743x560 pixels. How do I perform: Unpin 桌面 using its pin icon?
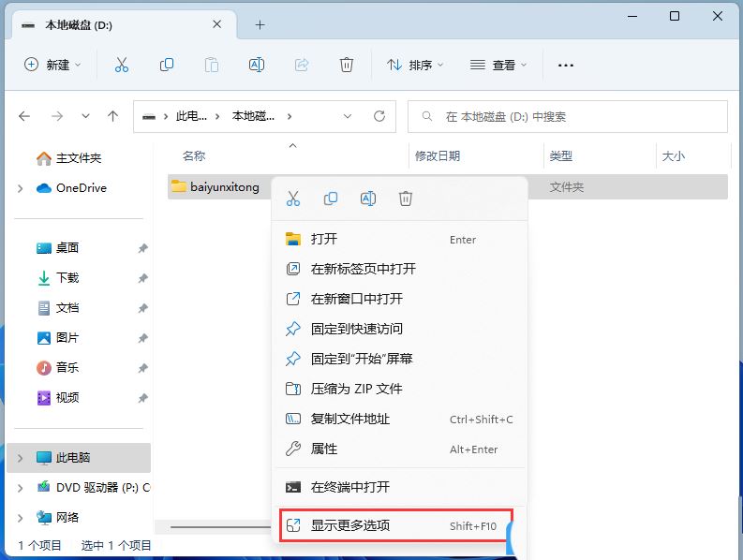tap(142, 248)
